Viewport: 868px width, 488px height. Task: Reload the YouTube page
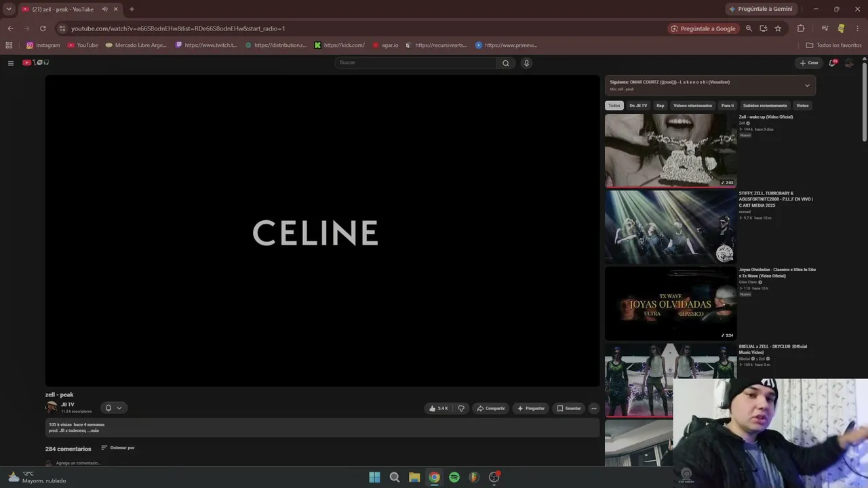(43, 28)
